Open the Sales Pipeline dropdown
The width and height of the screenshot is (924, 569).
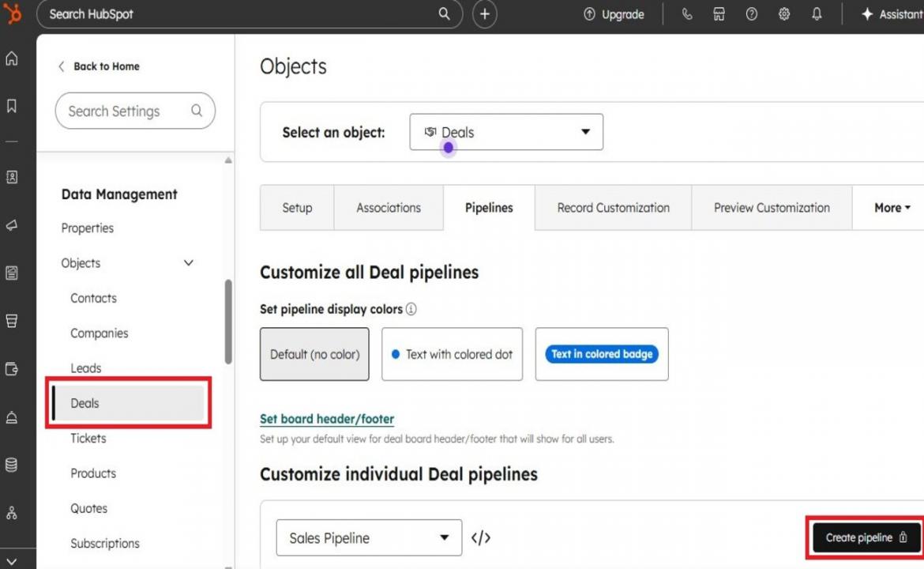369,537
